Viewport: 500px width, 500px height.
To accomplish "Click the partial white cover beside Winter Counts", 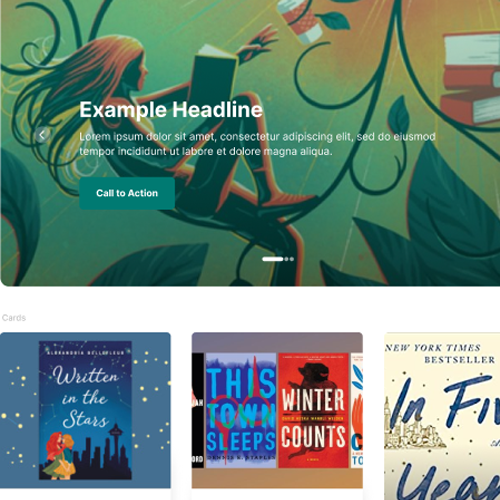I will tap(357, 410).
